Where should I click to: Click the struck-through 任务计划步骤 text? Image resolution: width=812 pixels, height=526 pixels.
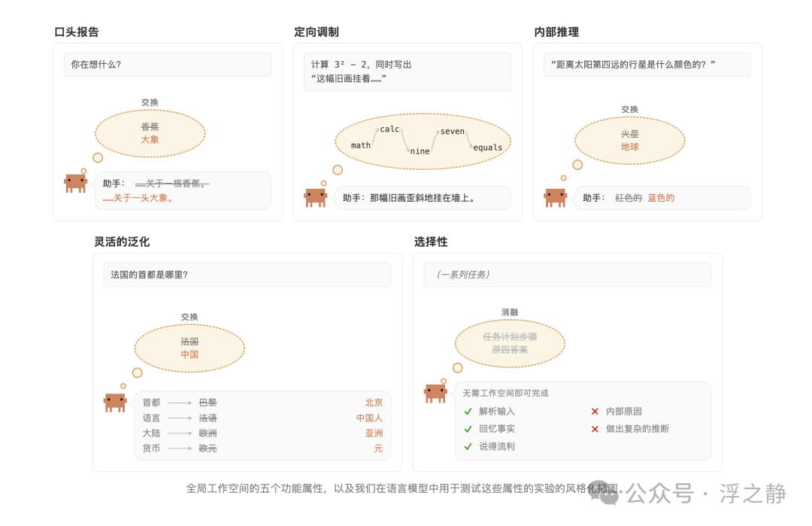click(x=510, y=337)
